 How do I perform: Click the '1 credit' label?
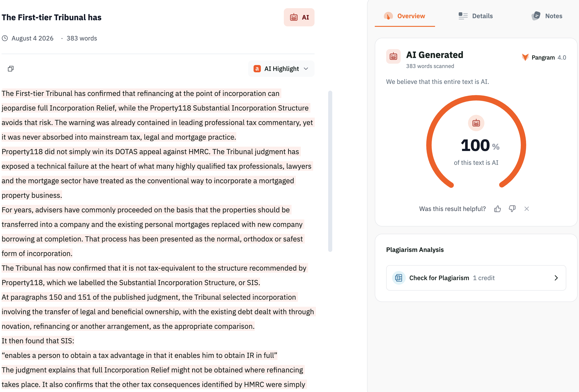point(483,278)
